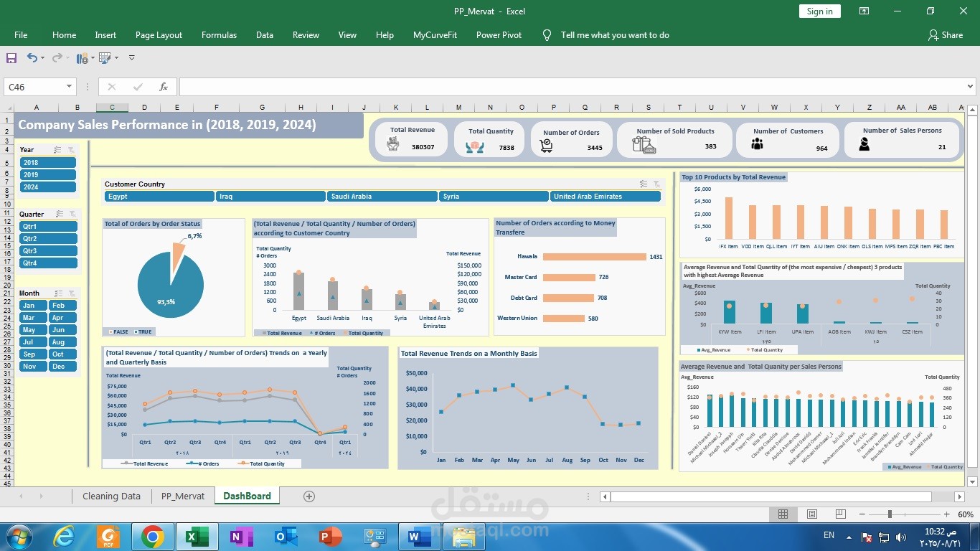
Task: Click the Share button
Action: click(945, 34)
